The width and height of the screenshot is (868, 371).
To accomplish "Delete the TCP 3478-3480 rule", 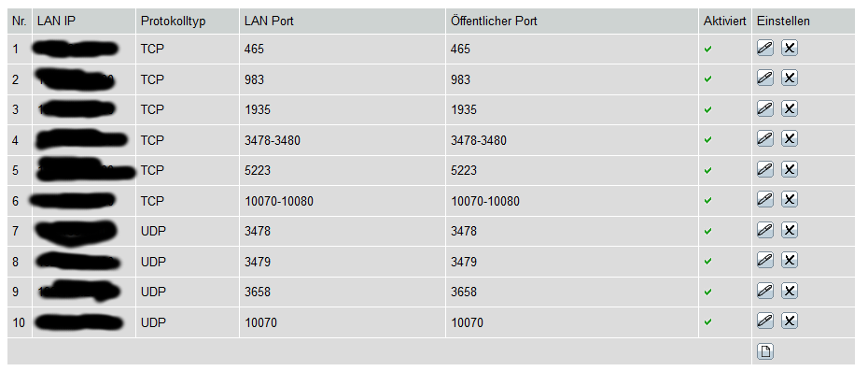I will pos(790,138).
